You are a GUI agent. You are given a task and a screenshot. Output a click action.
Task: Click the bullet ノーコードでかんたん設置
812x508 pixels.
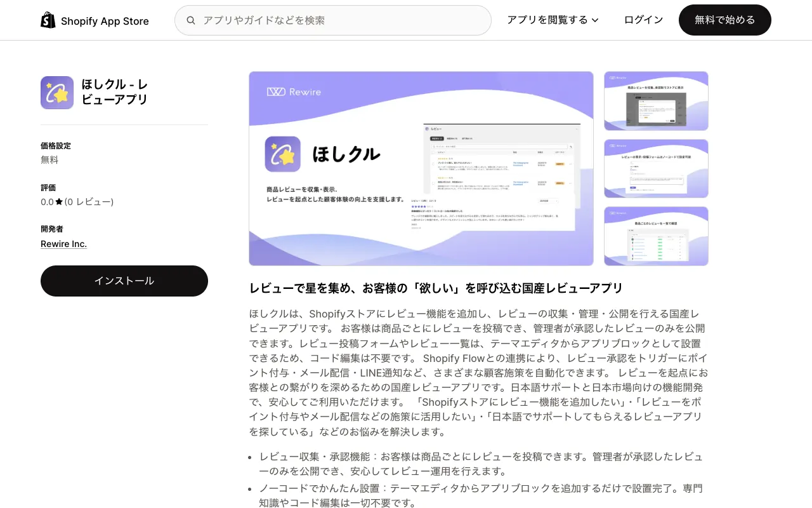pyautogui.click(x=481, y=496)
